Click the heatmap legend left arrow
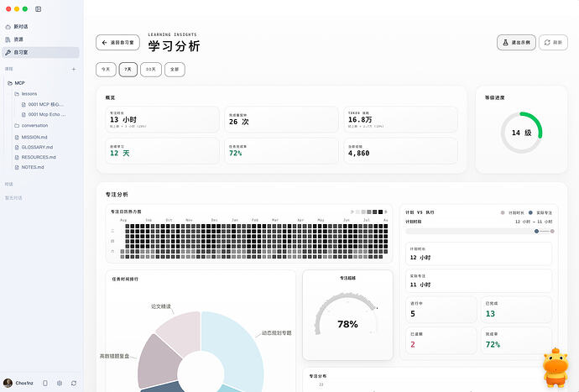The width and height of the screenshot is (579, 392). 352,212
